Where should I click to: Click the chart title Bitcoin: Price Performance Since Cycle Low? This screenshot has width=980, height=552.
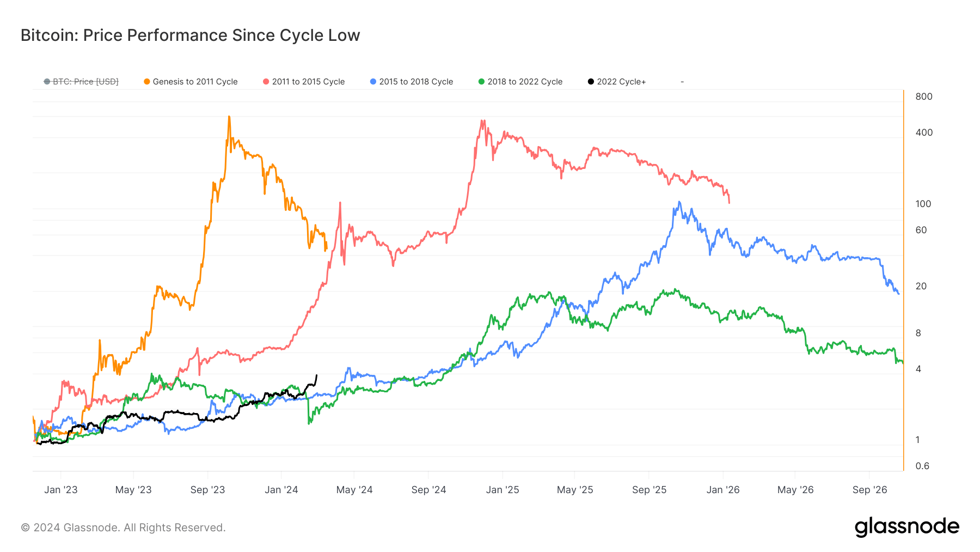(190, 35)
